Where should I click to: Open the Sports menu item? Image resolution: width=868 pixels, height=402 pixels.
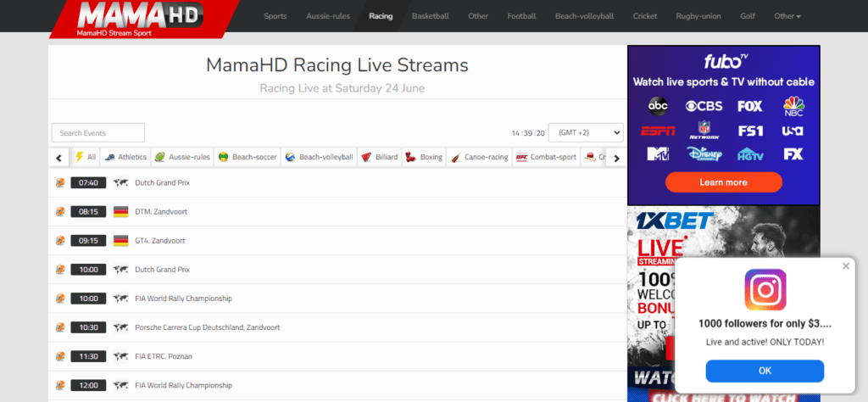(x=275, y=16)
